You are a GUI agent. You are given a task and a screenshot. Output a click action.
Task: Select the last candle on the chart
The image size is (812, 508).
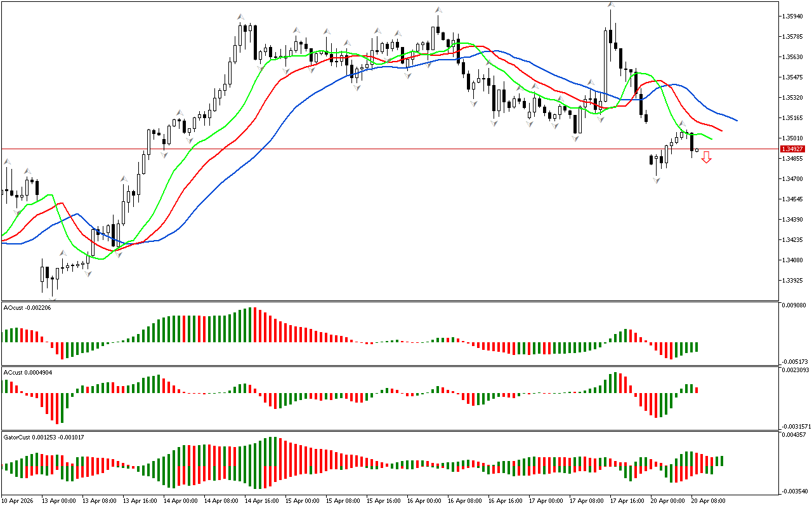point(697,150)
